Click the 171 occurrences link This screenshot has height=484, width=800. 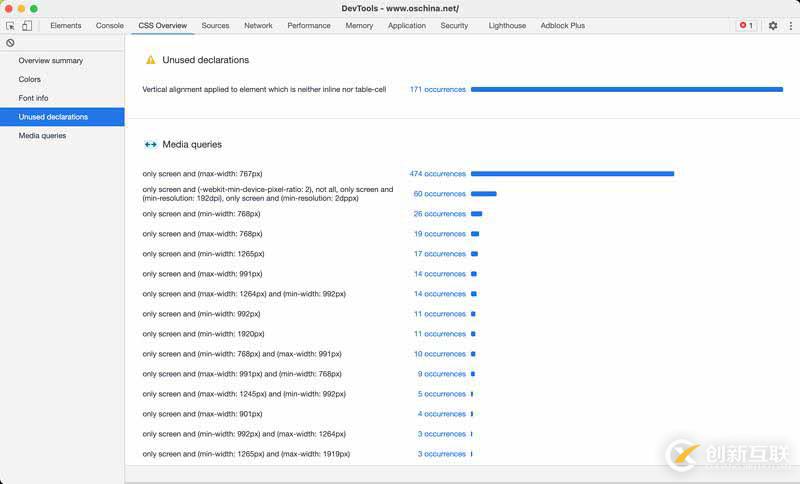(438, 89)
